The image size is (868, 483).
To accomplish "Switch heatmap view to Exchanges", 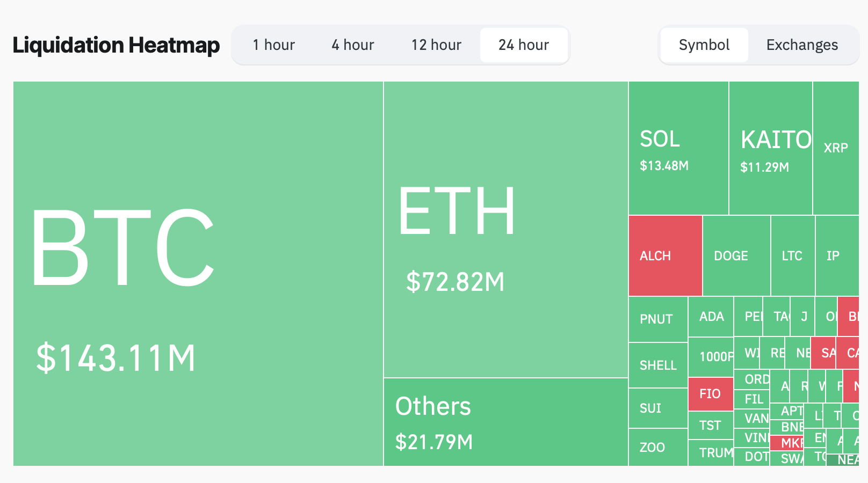I will [802, 45].
